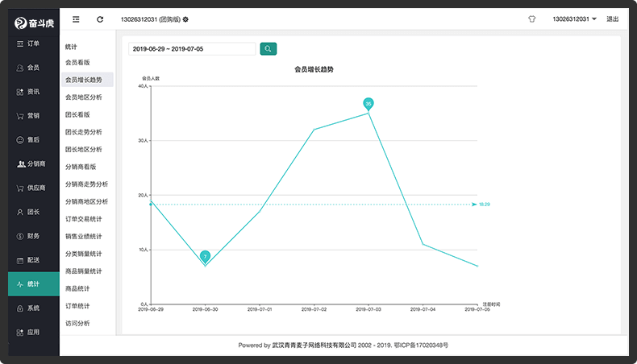Click the 奋斗虎 logo
This screenshot has width=637, height=364.
click(x=34, y=23)
